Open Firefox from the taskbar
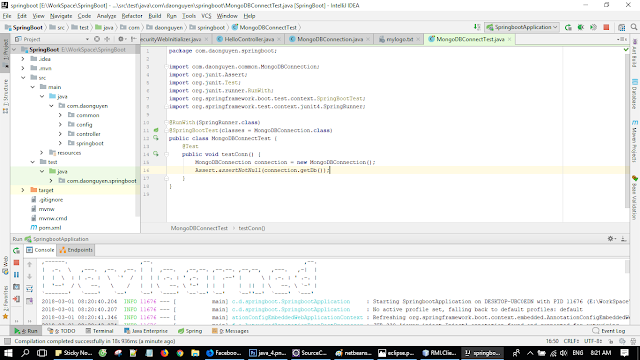 pos(164,353)
